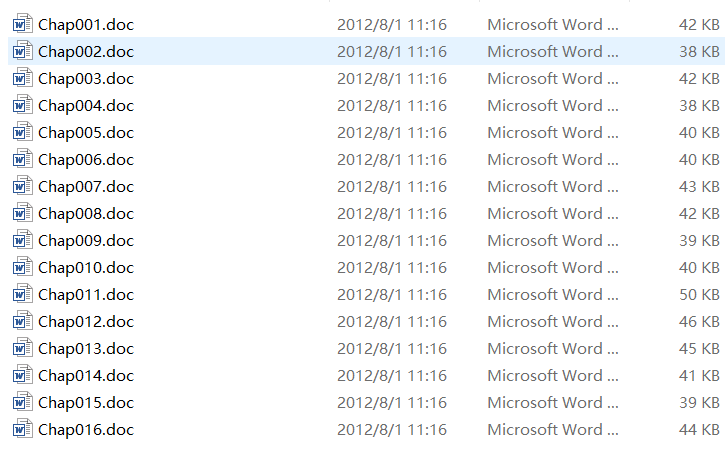Viewport: 728px width, 452px height.
Task: Click the Word icon next to Chap003.doc
Action: [22, 78]
